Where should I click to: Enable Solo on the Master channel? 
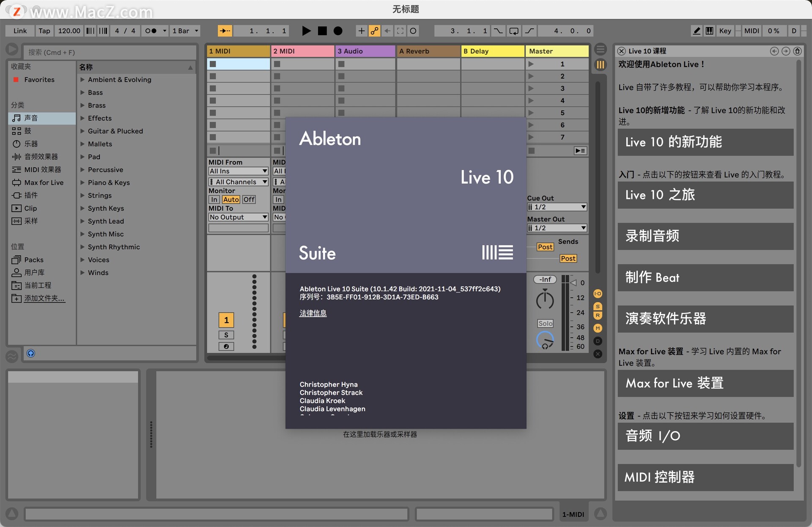click(545, 323)
